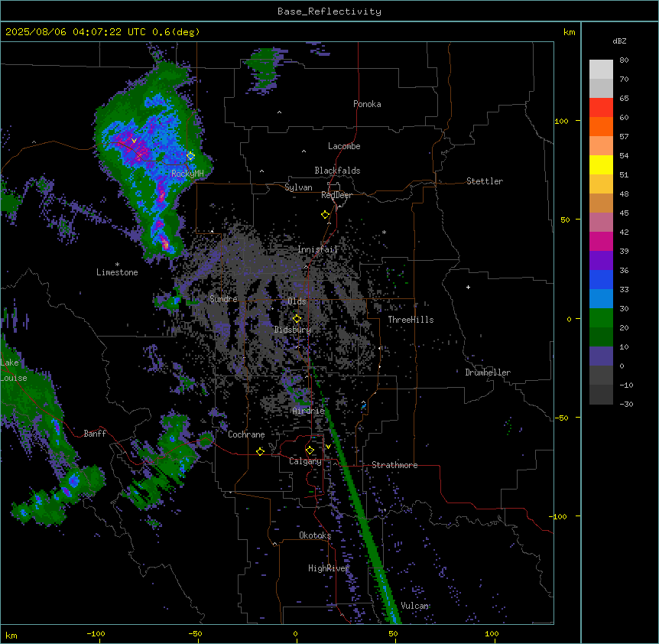Select the bright green swatch in the dBZ legend

(x=601, y=318)
